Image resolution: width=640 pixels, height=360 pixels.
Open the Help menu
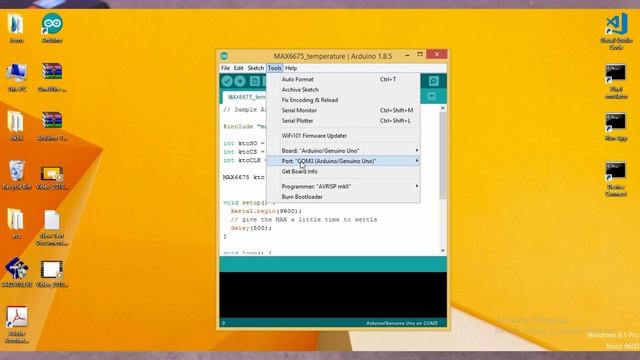[x=291, y=68]
